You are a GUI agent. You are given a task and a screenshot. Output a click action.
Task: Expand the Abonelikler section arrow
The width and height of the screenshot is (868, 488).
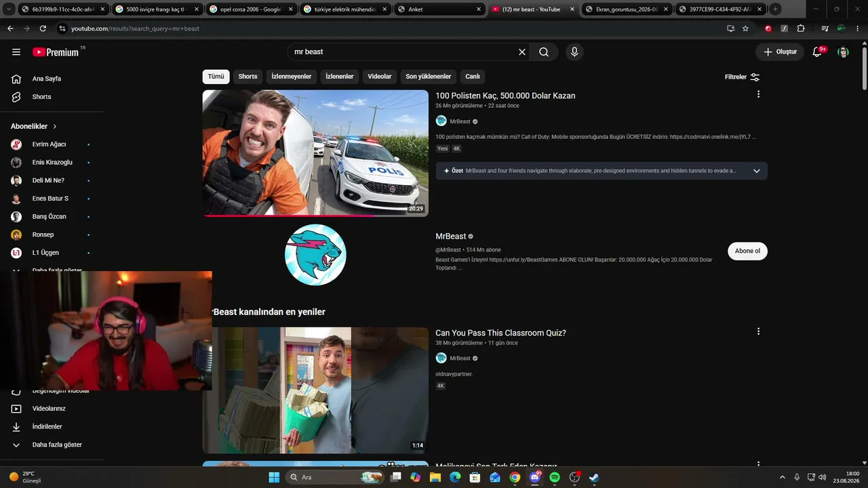coord(55,127)
